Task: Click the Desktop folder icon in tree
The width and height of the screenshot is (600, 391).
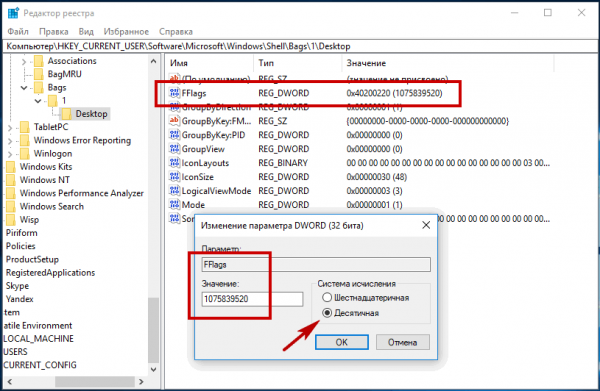Action: [66, 114]
